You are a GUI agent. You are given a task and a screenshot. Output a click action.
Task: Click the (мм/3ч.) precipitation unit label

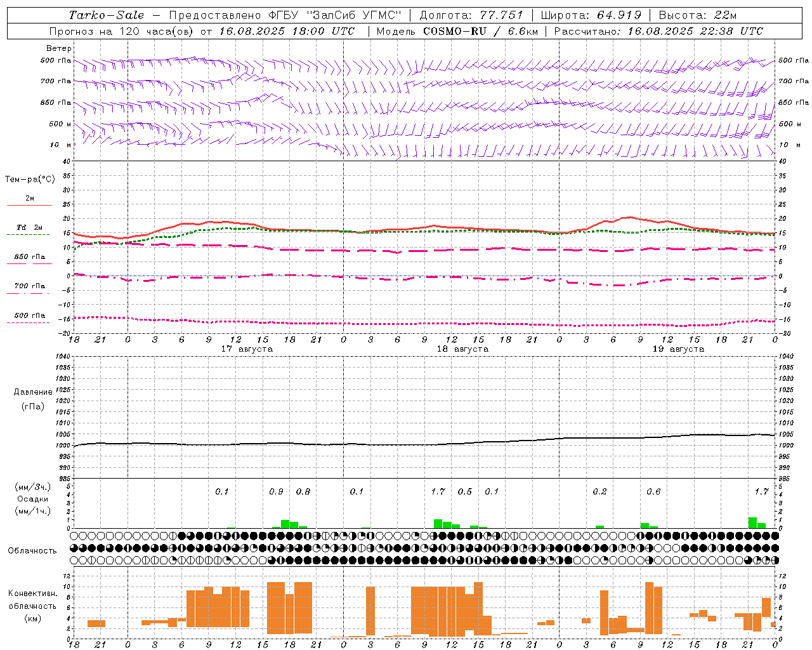tap(32, 487)
